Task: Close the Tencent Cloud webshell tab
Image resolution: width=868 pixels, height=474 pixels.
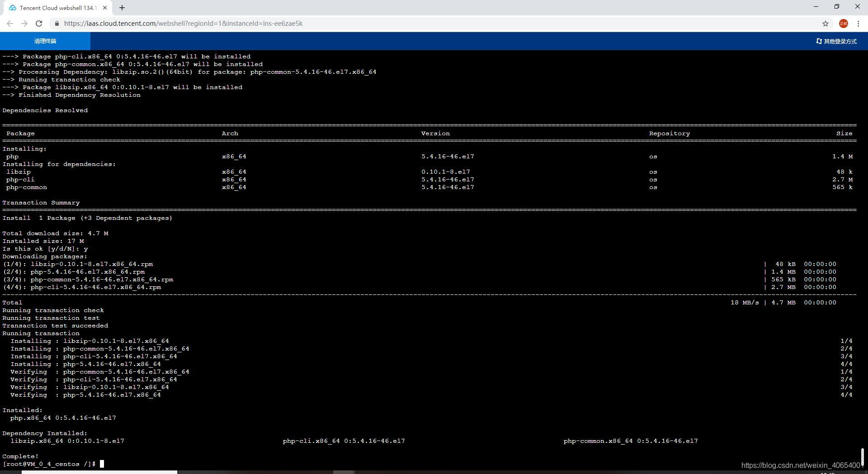Action: point(105,8)
